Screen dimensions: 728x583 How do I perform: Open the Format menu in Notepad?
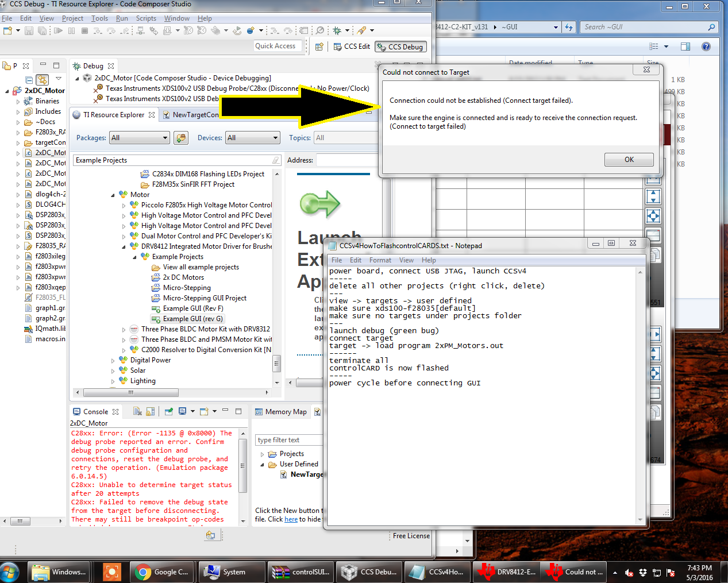pos(380,260)
